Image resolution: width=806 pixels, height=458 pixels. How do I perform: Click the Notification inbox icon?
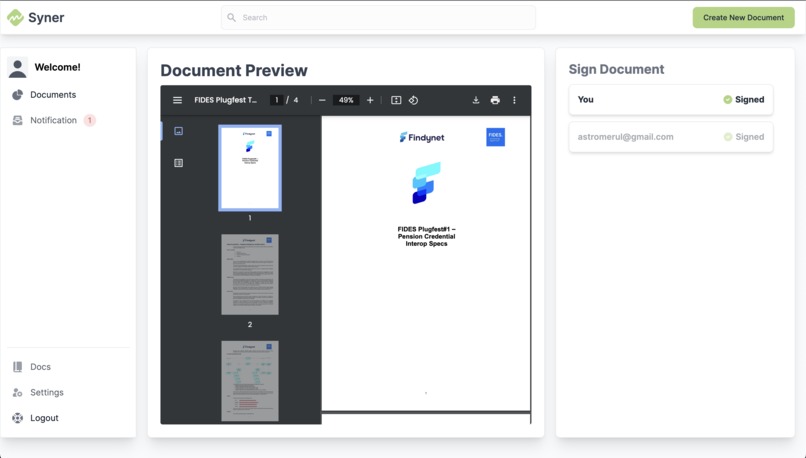click(x=17, y=120)
